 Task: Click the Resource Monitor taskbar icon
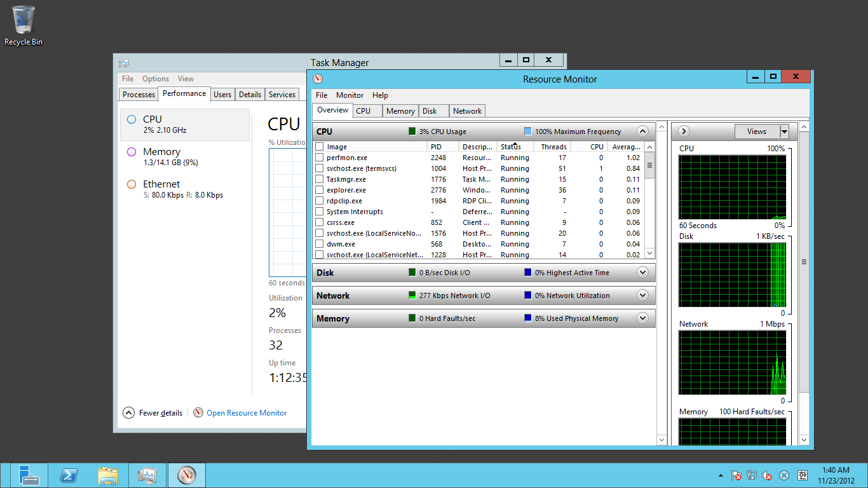(x=187, y=475)
